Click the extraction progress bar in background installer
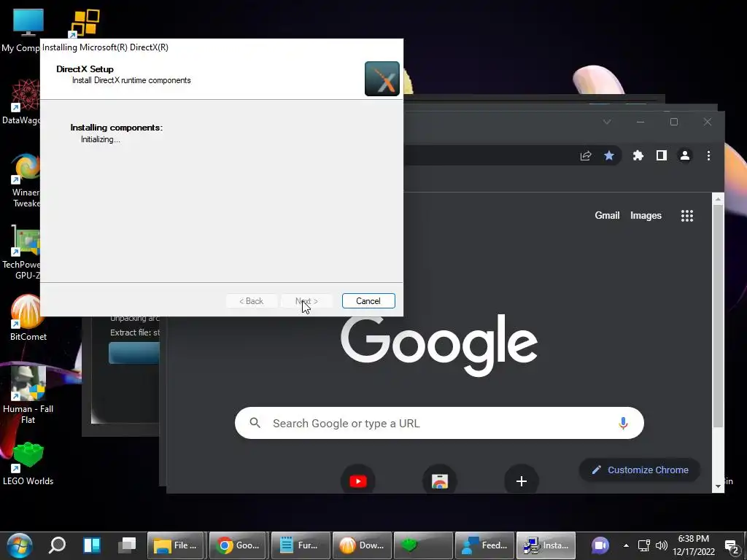Viewport: 747px width, 560px height. (x=134, y=354)
